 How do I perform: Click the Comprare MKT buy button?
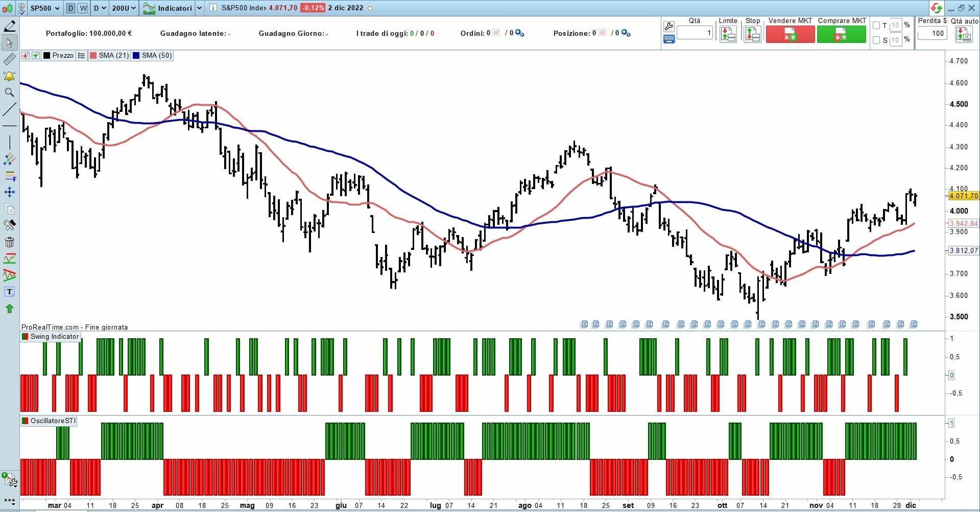click(841, 34)
